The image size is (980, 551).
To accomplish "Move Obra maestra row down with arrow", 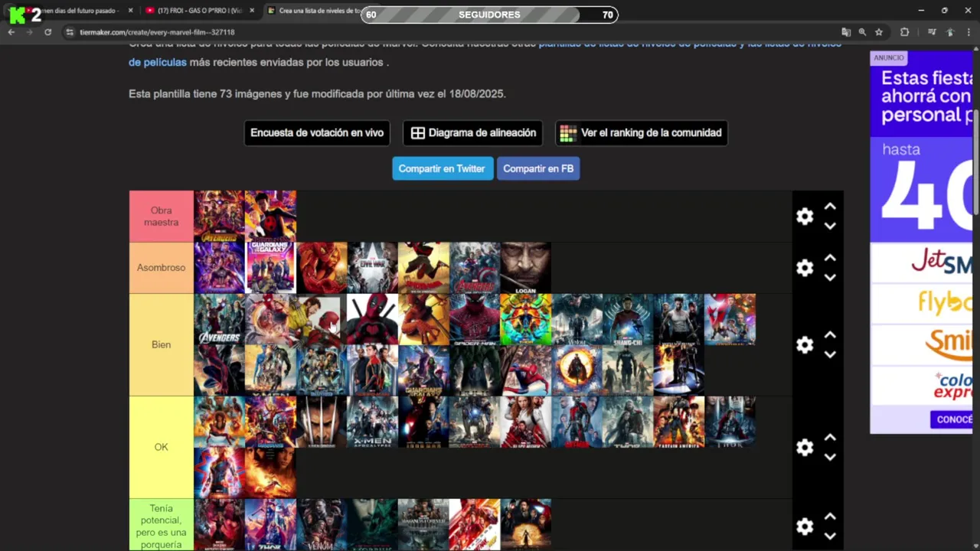I will point(830,226).
